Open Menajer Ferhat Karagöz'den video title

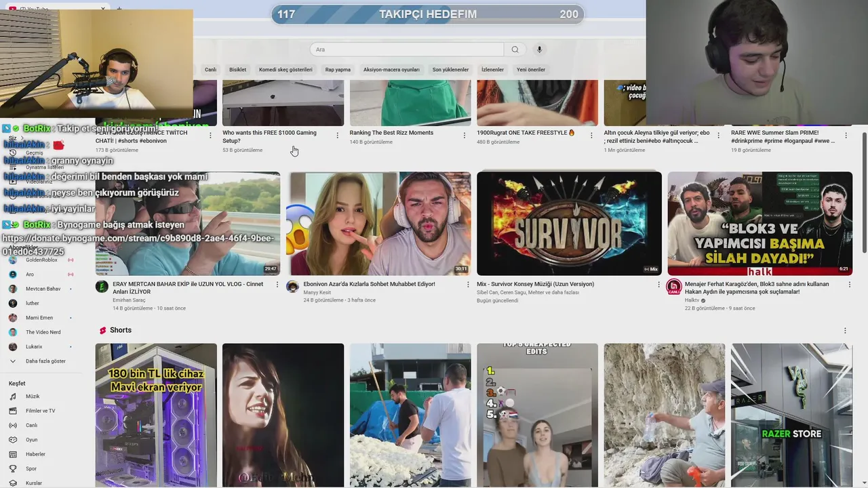pyautogui.click(x=757, y=288)
